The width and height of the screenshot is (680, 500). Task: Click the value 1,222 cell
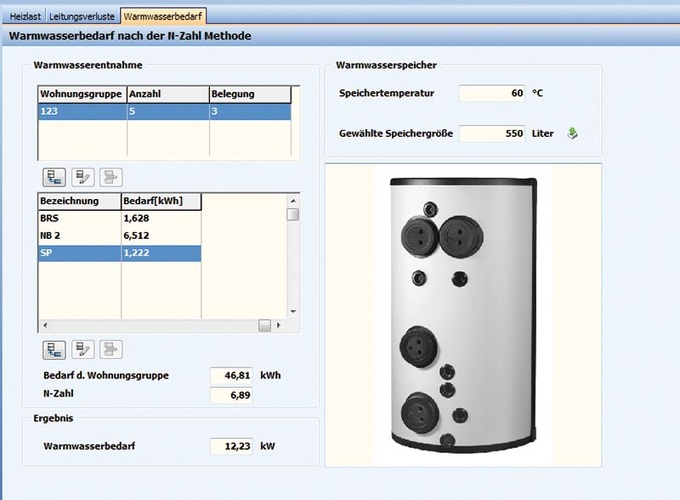161,253
